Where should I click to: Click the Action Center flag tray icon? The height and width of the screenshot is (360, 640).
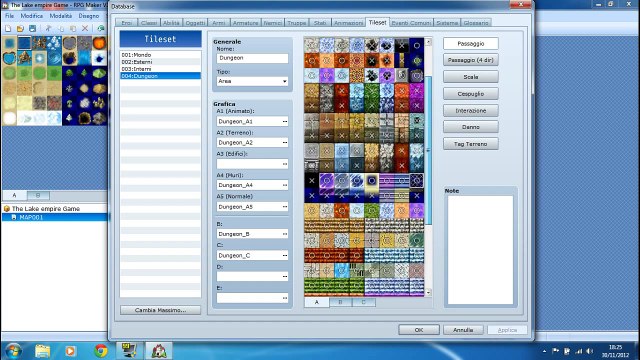point(556,351)
